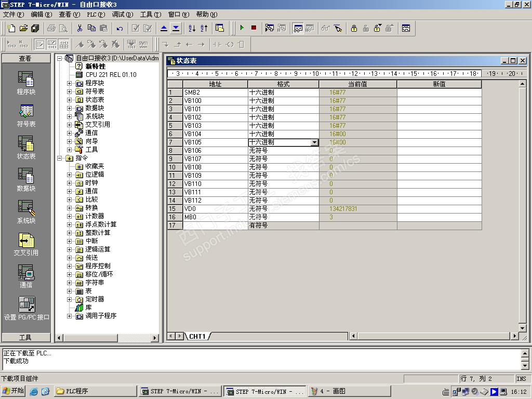Screen dimensions: 532x399
Task: Open the 工具 menu
Action: [150, 14]
